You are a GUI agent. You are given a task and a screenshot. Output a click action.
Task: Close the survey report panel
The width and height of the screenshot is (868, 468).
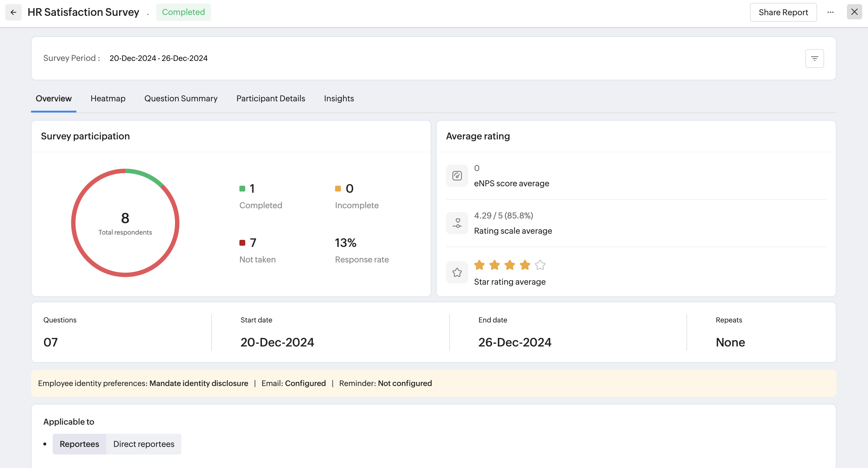(854, 12)
